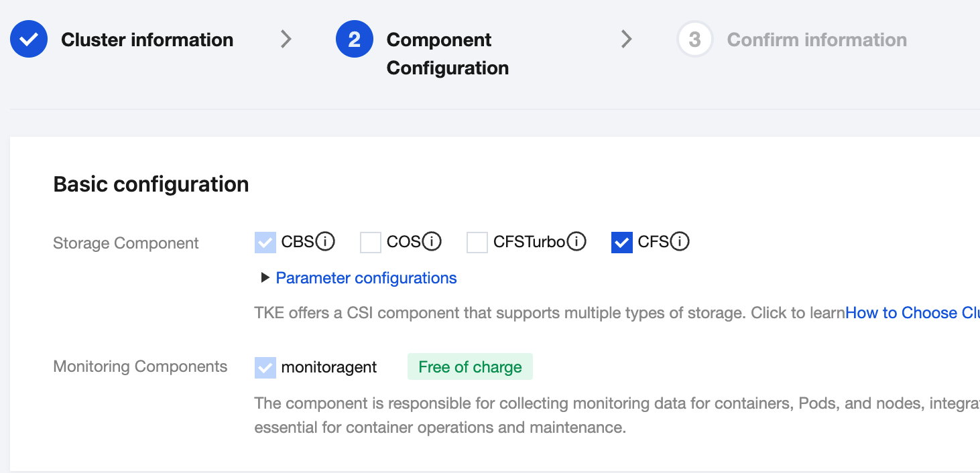Click the CFS info icon

[x=680, y=242]
